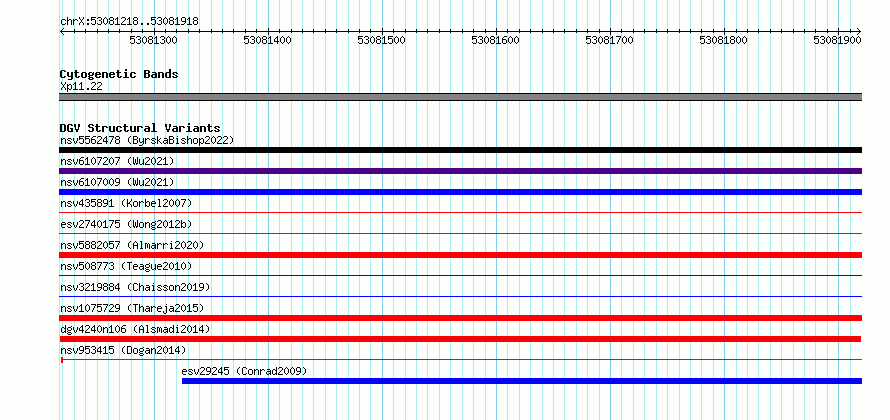Viewport: 890px width, 420px height.
Task: Click ruler tick label 53081600
Action: [x=496, y=40]
